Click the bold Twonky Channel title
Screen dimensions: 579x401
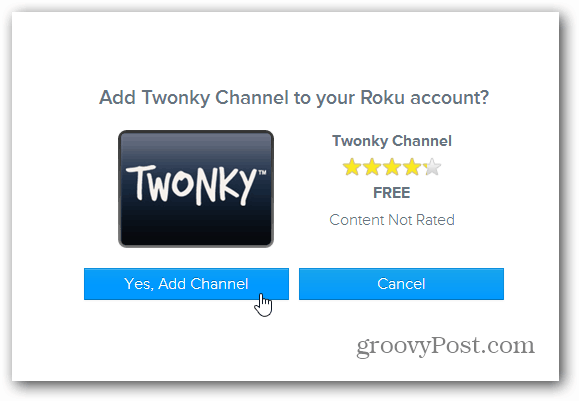[392, 141]
